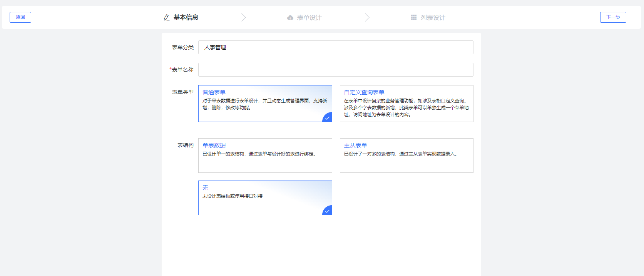Click the grid icon beside 列表设计
The width and height of the screenshot is (644, 276).
[414, 18]
